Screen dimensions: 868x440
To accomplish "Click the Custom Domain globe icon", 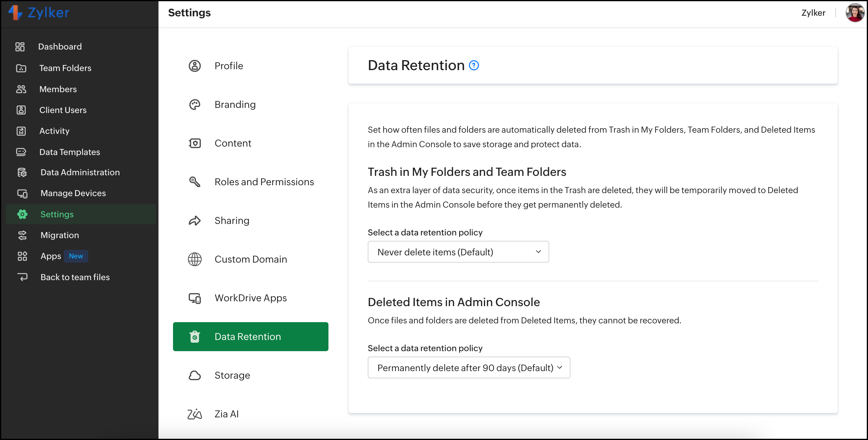I will click(x=194, y=259).
